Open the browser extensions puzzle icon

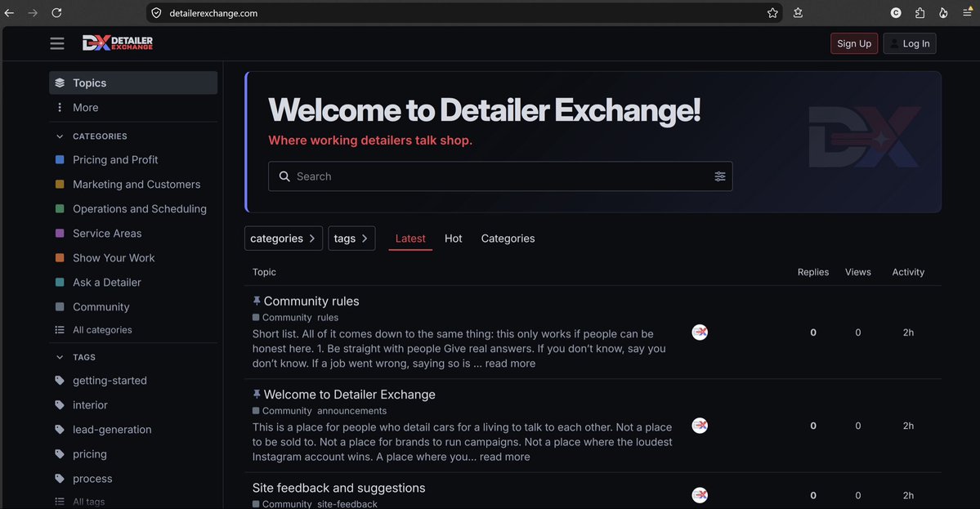pos(920,12)
